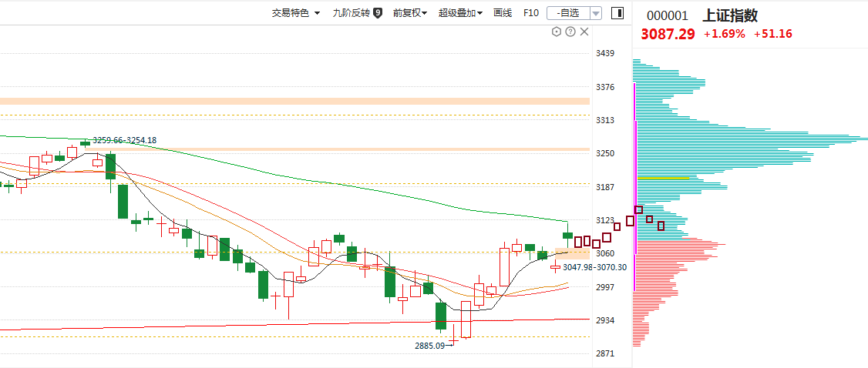The height and width of the screenshot is (368, 868).
Task: Toggle the 九阶反转 indicator
Action: point(351,13)
